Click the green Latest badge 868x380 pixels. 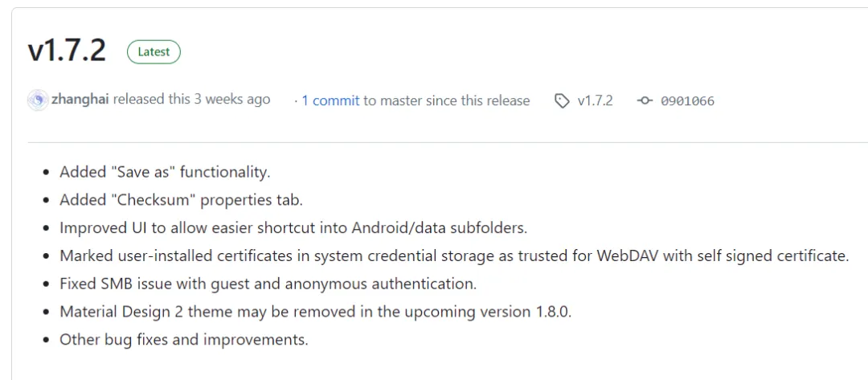pos(154,52)
